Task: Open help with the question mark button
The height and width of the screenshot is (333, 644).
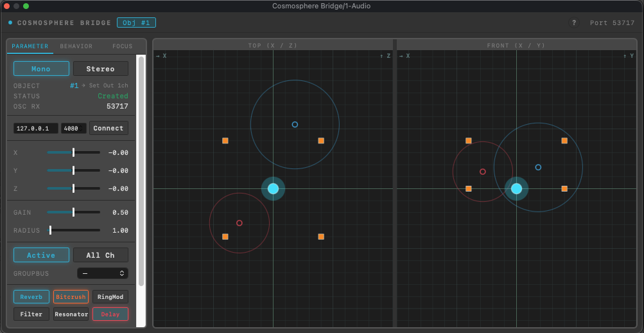Action: pos(574,22)
